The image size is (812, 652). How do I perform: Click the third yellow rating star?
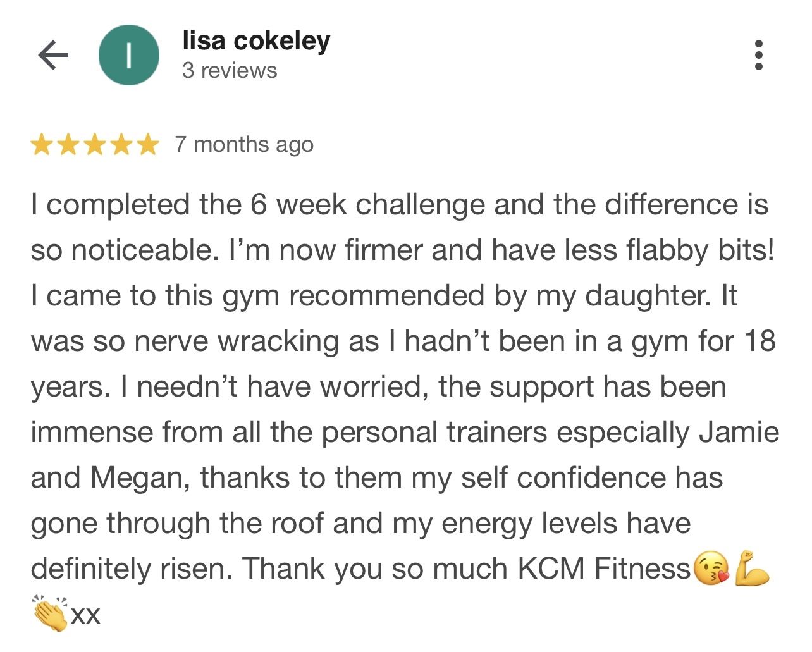coord(95,145)
